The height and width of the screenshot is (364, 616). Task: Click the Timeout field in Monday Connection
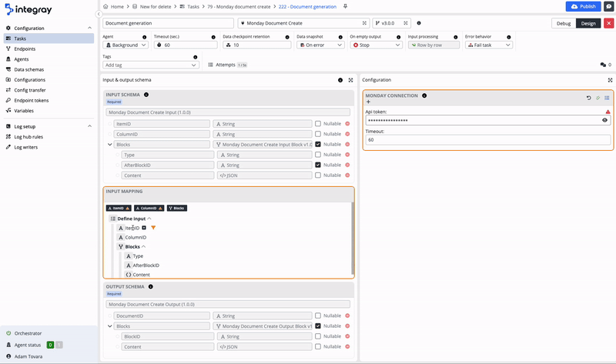coord(487,140)
